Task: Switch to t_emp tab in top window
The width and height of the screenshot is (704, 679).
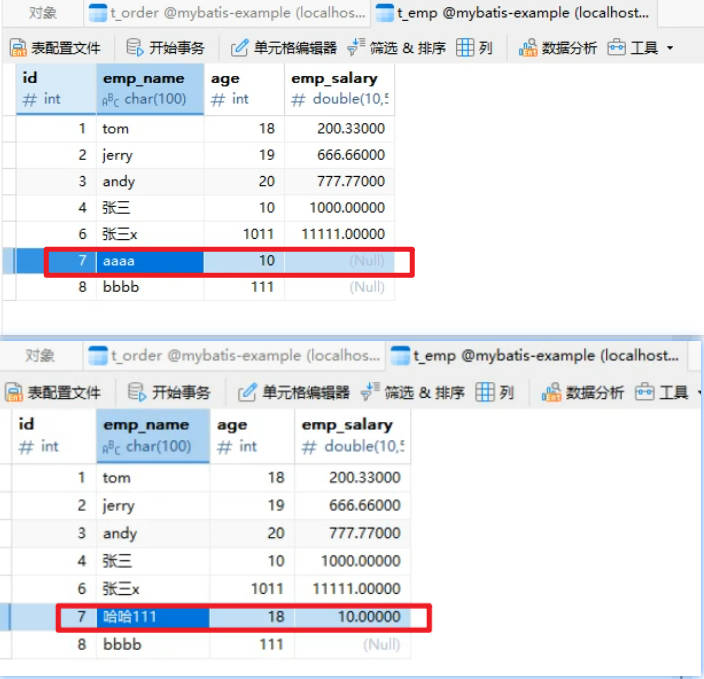Action: 514,13
